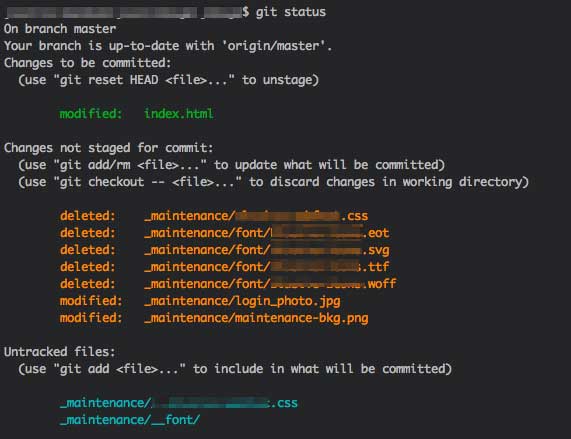Click the 'deleted:' label on the .eot row
The width and height of the screenshot is (571, 439).
[x=87, y=233]
